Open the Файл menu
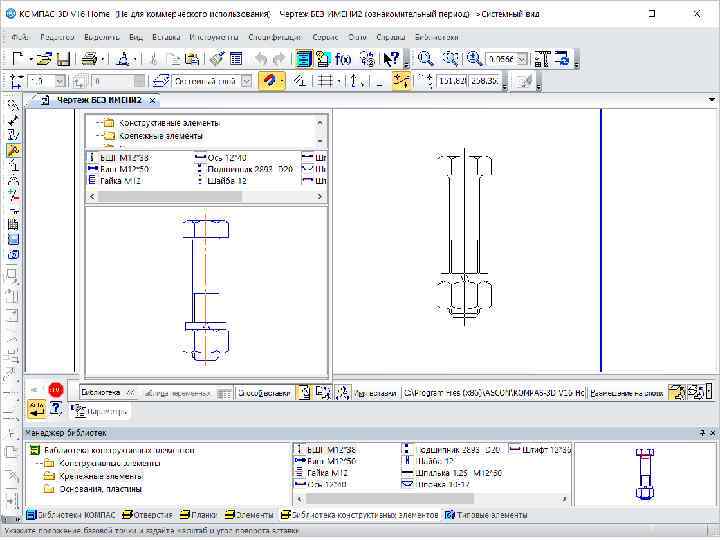 click(x=21, y=37)
